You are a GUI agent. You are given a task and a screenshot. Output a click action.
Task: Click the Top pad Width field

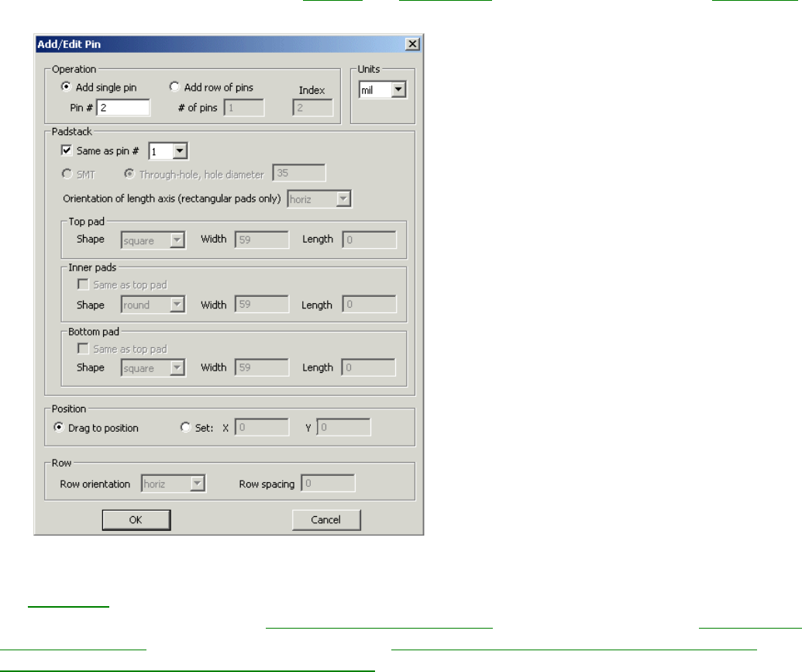262,240
